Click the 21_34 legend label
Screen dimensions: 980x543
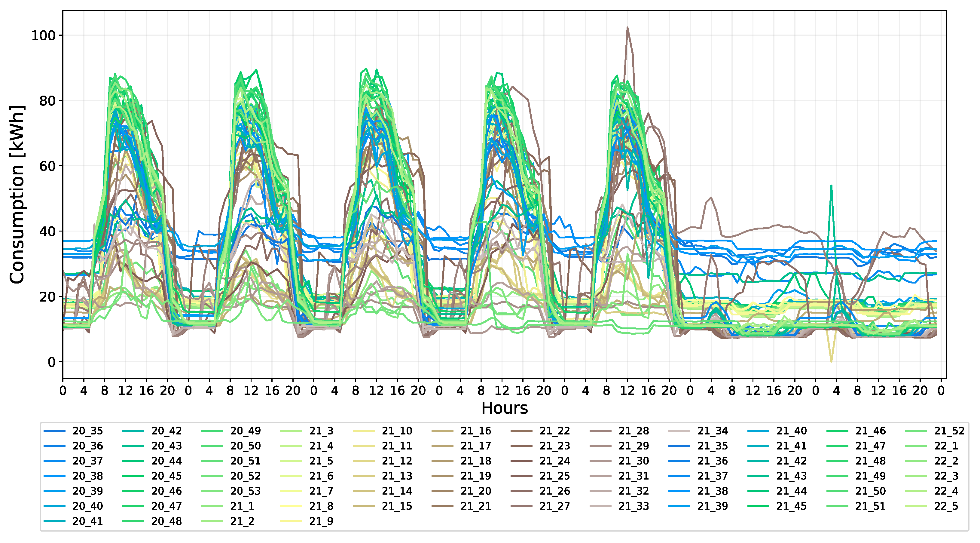click(712, 431)
